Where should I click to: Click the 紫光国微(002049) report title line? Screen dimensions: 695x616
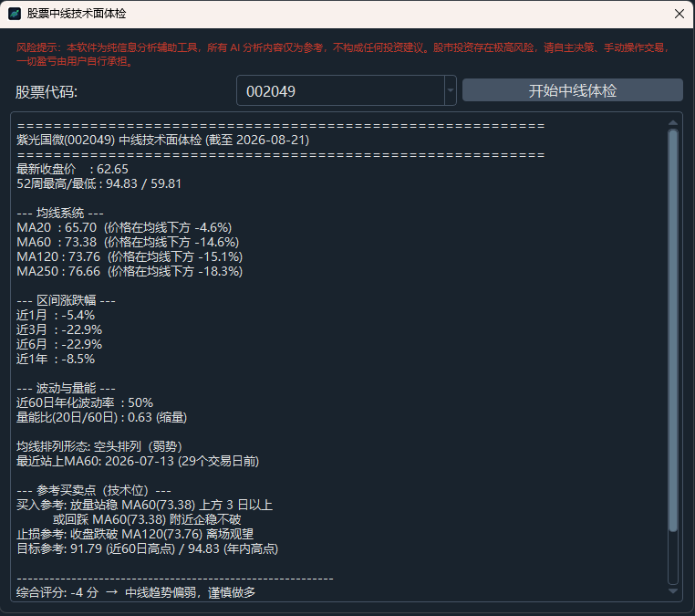coord(162,141)
